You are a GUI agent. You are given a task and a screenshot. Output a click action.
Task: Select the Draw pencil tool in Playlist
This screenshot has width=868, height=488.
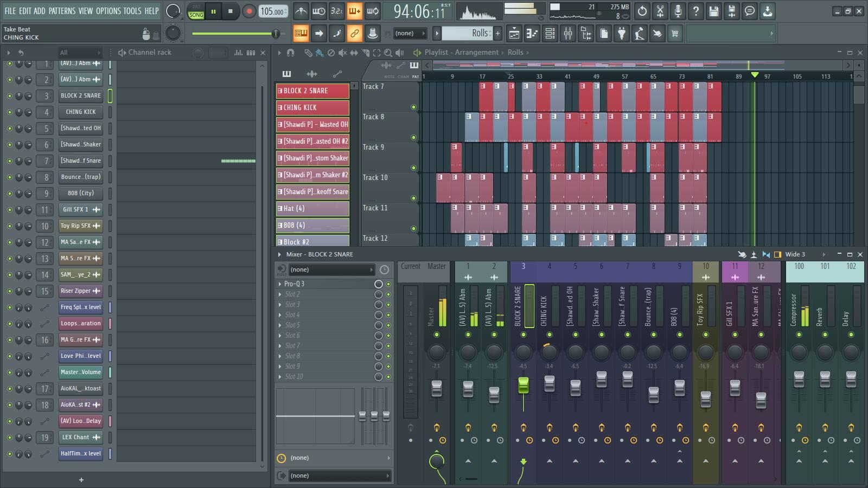click(308, 53)
